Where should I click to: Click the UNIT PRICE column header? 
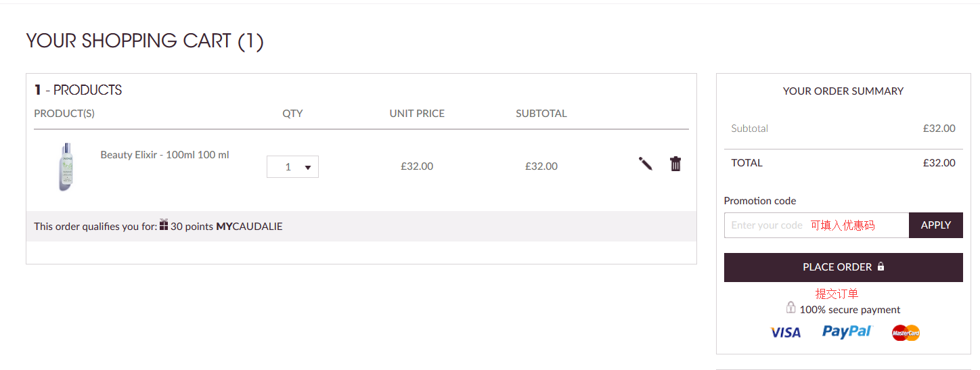tap(417, 114)
